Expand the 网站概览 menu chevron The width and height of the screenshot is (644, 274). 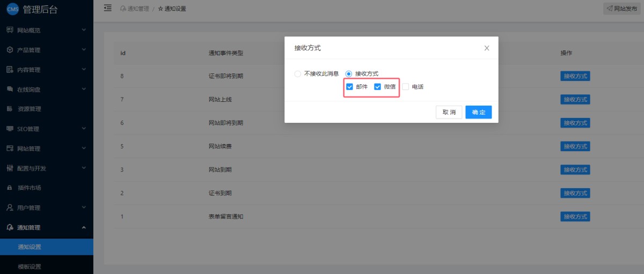tap(84, 30)
